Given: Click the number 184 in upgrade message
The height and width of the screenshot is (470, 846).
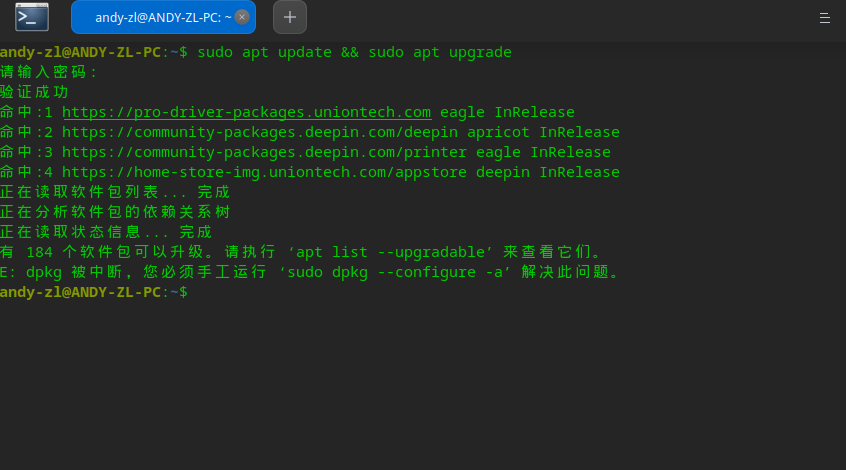Looking at the screenshot, I should tap(40, 252).
